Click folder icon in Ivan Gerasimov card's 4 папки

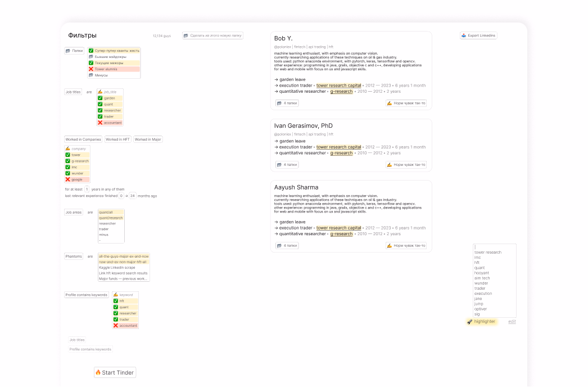pos(279,165)
